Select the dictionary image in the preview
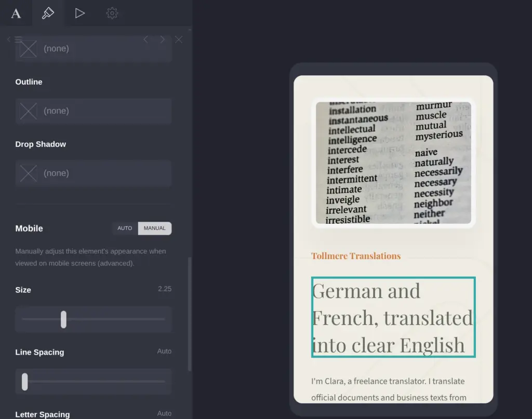Image resolution: width=532 pixels, height=419 pixels. [x=393, y=163]
